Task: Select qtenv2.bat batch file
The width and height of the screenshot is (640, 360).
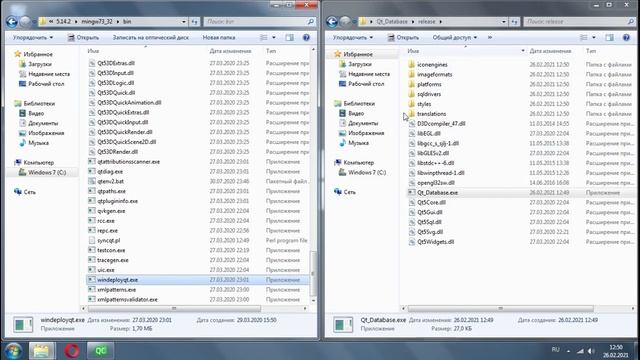Action: (111, 181)
